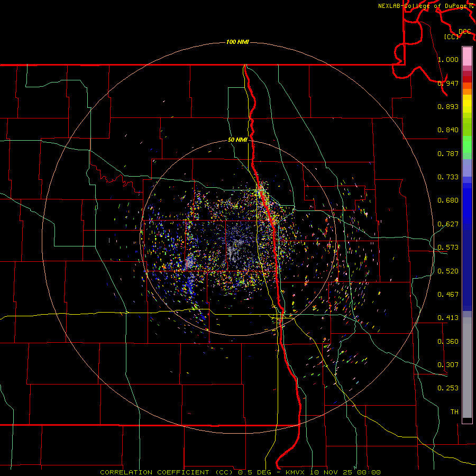Click the 0.253 legend value

click(448, 388)
